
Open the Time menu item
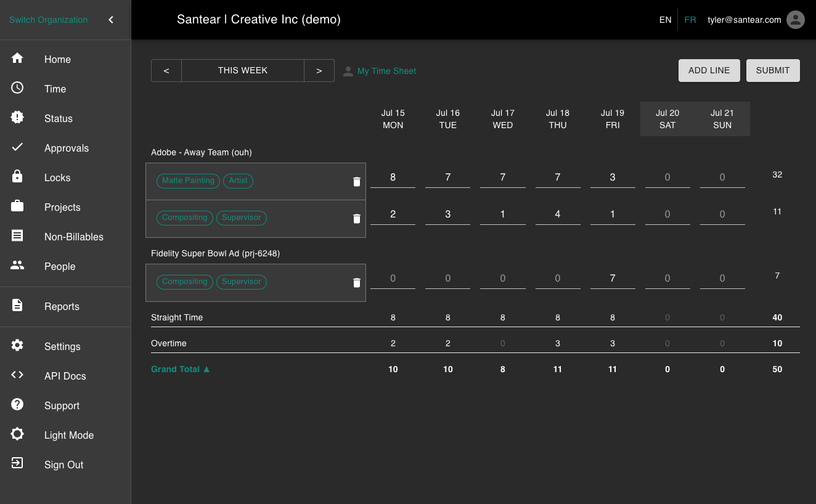coord(65,89)
